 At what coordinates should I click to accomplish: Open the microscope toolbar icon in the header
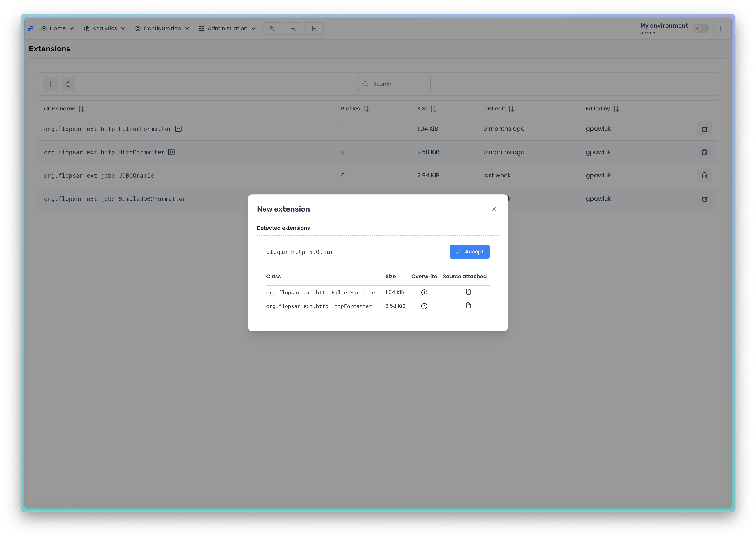coord(271,28)
